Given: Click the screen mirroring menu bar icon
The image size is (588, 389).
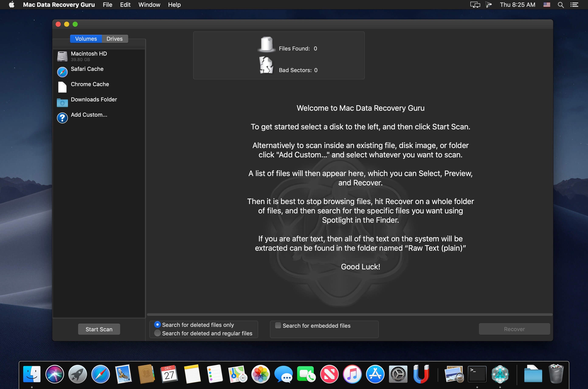Looking at the screenshot, I should pos(475,5).
